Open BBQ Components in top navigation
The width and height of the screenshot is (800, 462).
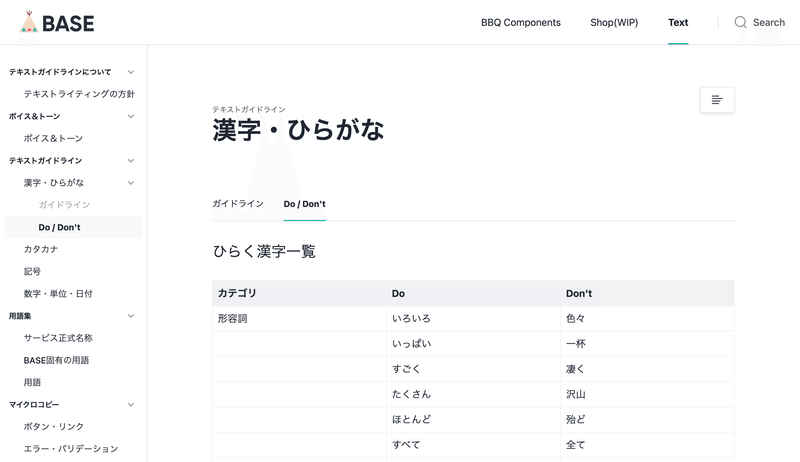[520, 22]
